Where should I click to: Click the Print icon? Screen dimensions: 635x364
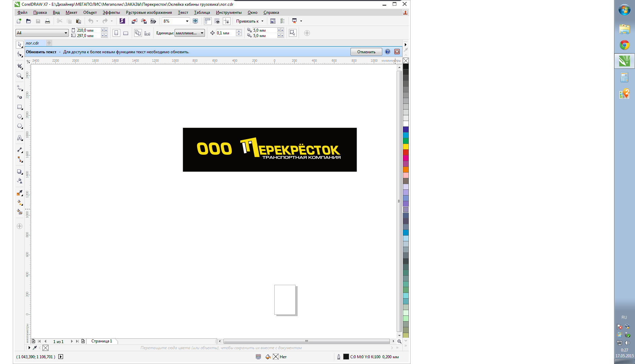(x=48, y=21)
